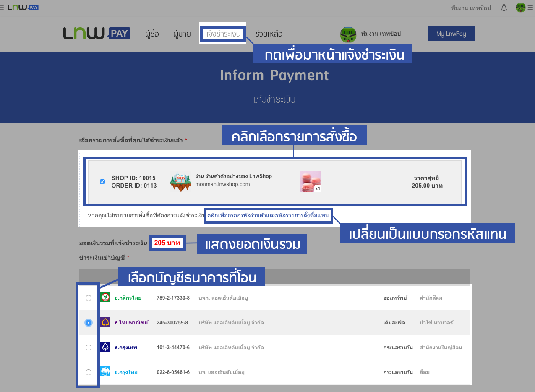Click link to enter shop and order code
The height and width of the screenshot is (392, 535).
pos(269,216)
